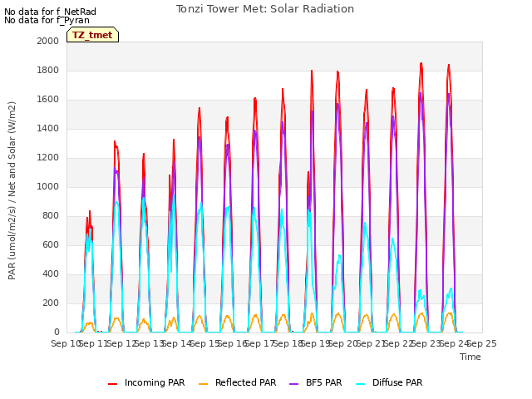
Task: Click the Sep 19 Incoming PAR peak
Action: [312, 71]
